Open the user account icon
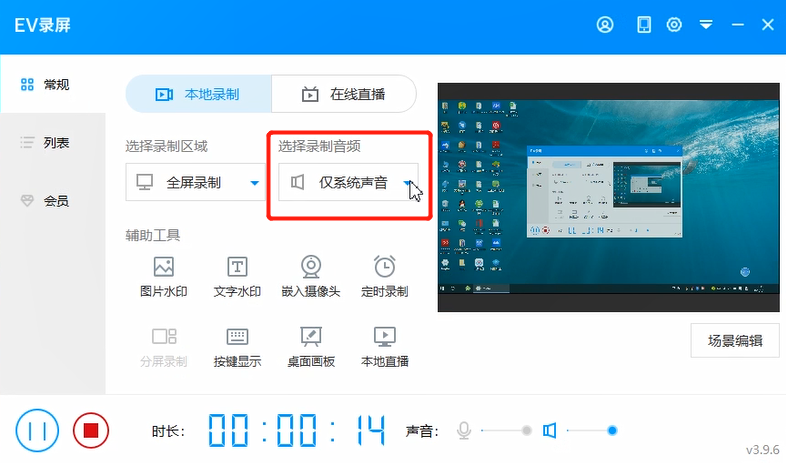The image size is (786, 463). pyautogui.click(x=605, y=25)
